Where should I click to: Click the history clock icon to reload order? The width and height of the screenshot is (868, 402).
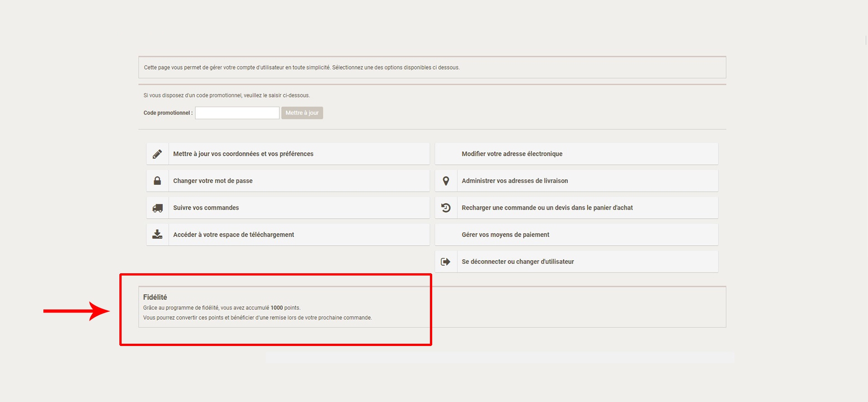[x=446, y=208]
